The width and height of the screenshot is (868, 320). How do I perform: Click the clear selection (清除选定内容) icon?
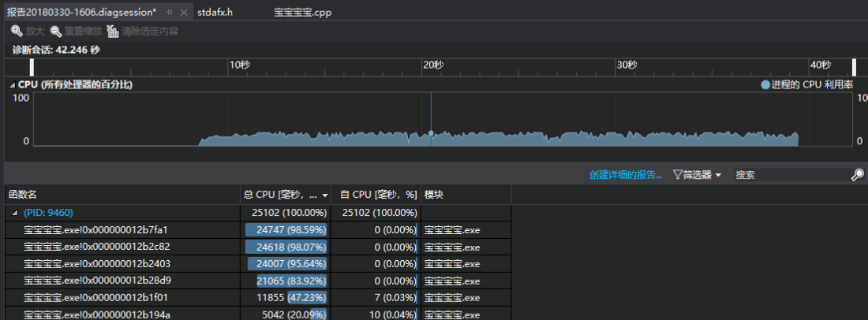pyautogui.click(x=113, y=32)
